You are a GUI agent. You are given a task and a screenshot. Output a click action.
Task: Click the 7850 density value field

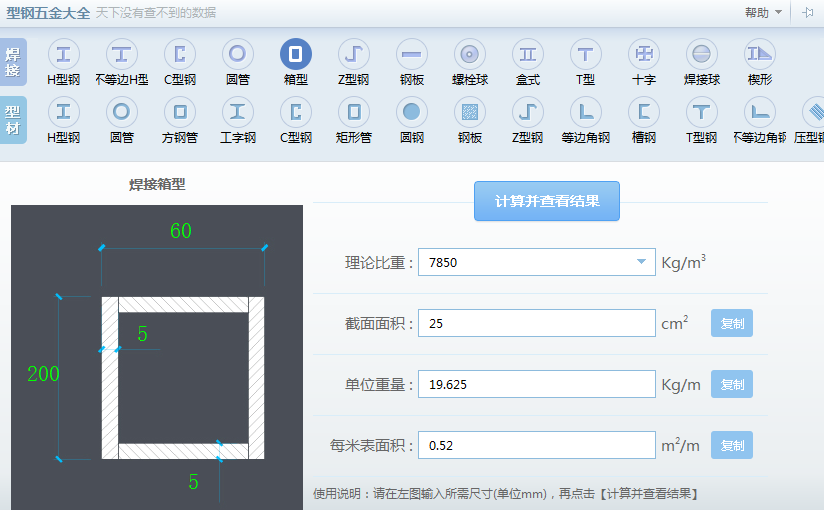tap(537, 262)
